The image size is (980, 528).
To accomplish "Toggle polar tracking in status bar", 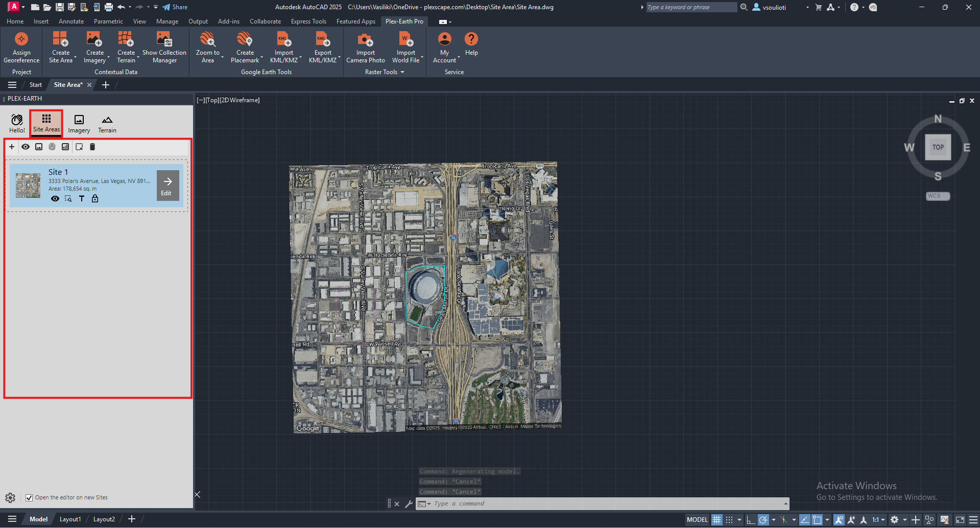I will (763, 520).
